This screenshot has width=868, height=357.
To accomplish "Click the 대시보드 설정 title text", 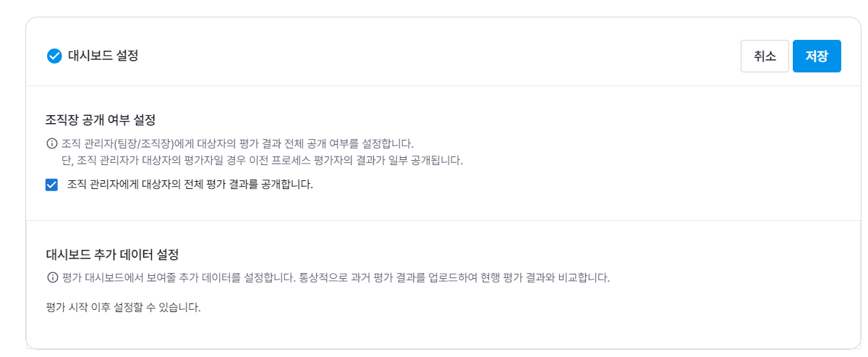I will point(103,56).
